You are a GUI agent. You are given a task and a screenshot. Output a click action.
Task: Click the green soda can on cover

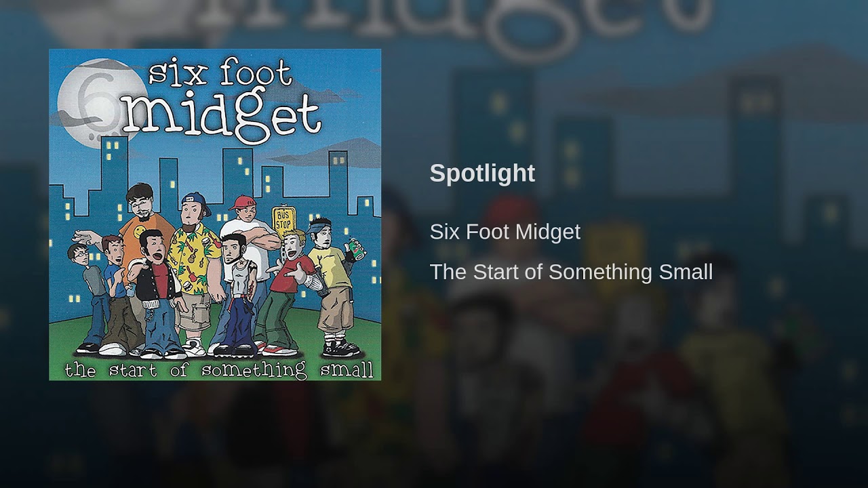[356, 249]
